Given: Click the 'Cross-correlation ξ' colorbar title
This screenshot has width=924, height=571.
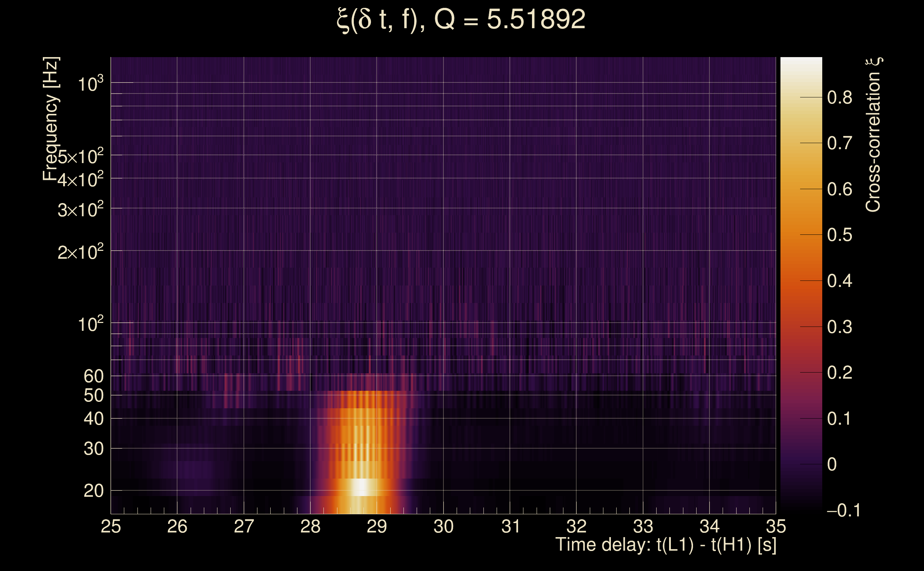Looking at the screenshot, I should [873, 135].
